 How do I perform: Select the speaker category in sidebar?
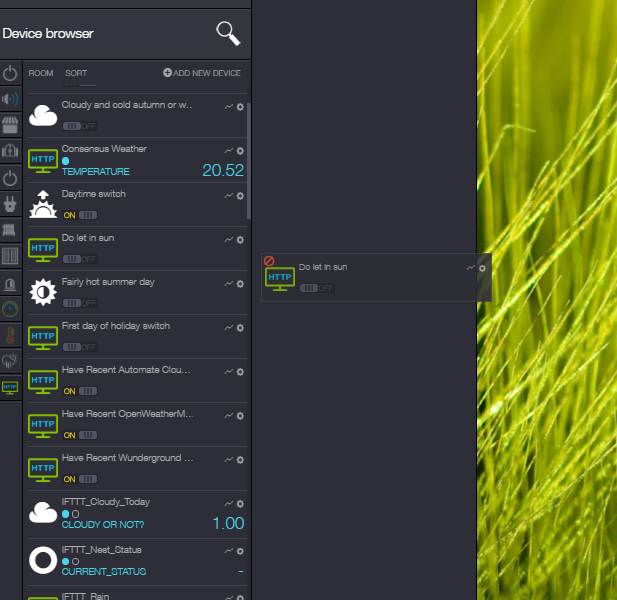10,98
